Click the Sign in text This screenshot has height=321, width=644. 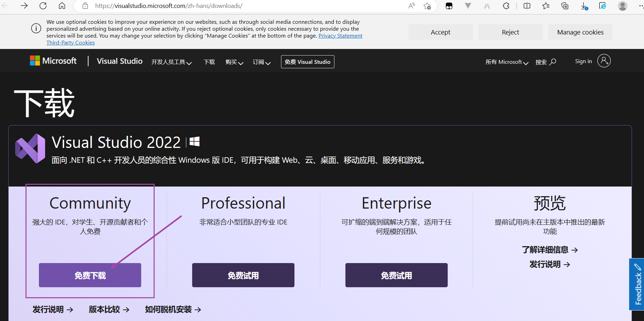pos(583,61)
